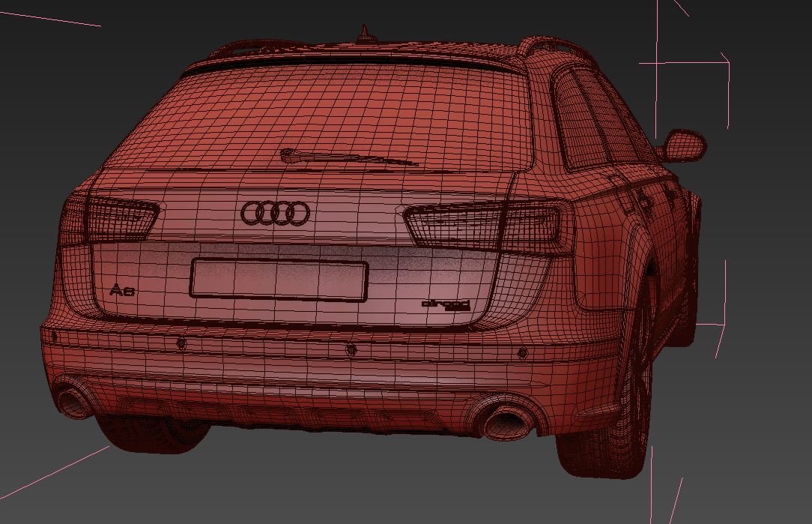The width and height of the screenshot is (812, 524).
Task: Click the A6 badge on the tailgate
Action: click(x=122, y=290)
